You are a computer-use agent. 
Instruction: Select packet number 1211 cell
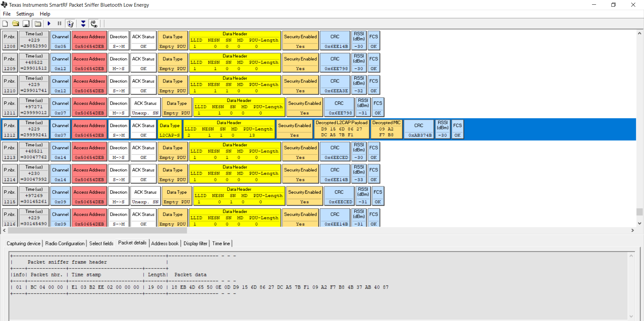(10, 107)
